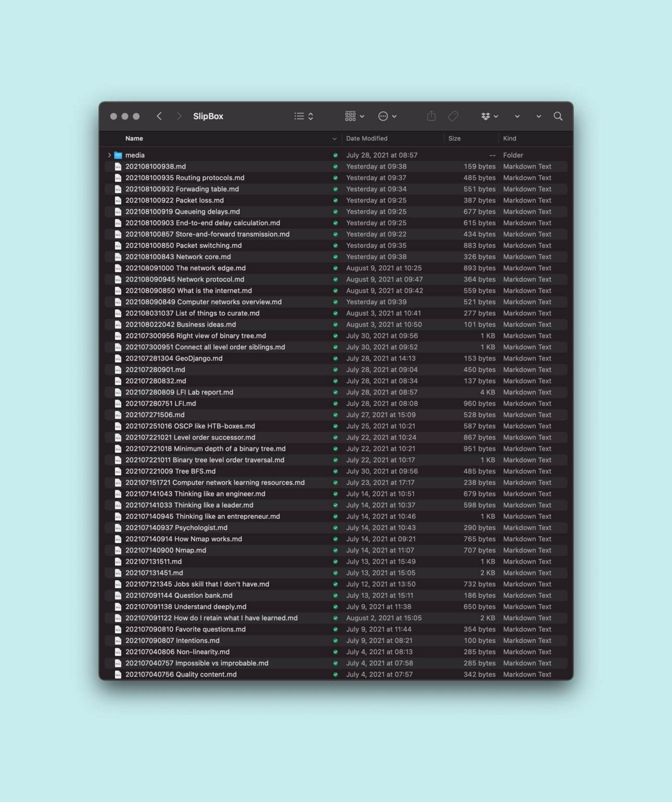The height and width of the screenshot is (802, 672).
Task: Click sync status checkmark for Nmap.md
Action: point(336,551)
